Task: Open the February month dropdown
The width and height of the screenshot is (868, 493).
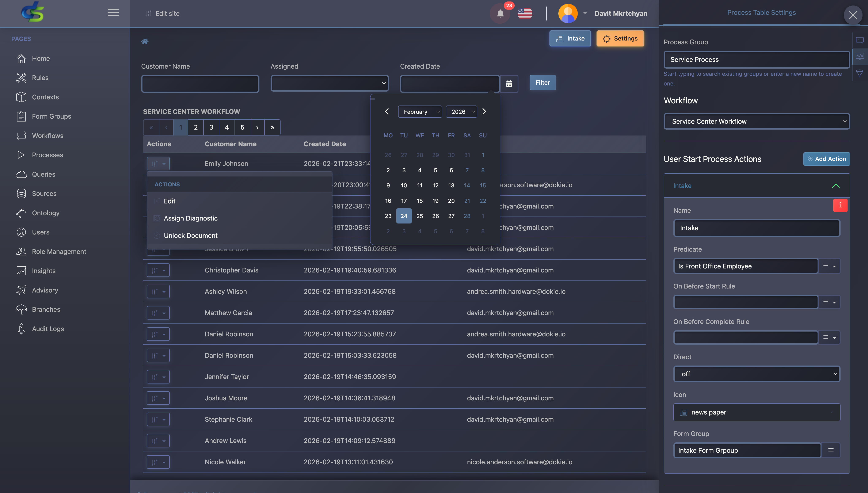Action: (420, 111)
